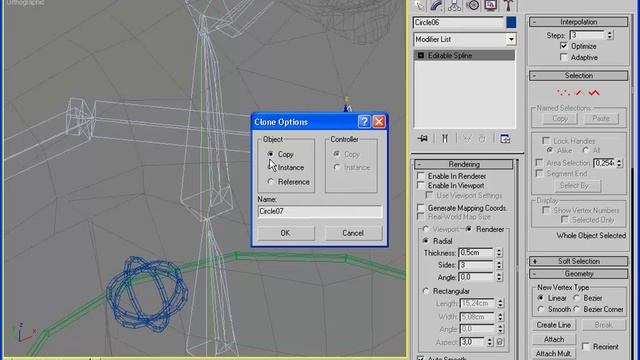Click the object name field Circle06
The width and height of the screenshot is (640, 360).
coord(458,22)
